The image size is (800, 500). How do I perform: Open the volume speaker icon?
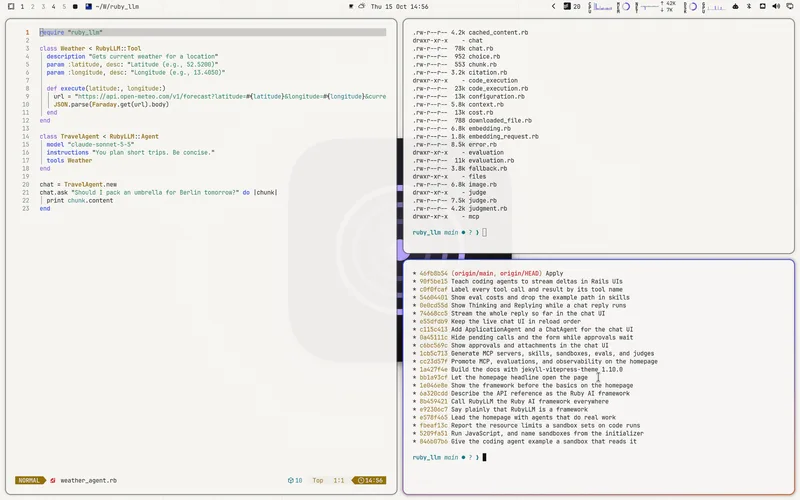[x=776, y=7]
